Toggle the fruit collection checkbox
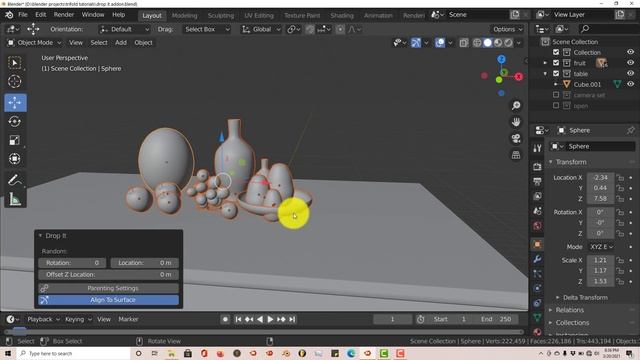The image size is (640, 360). [x=556, y=63]
